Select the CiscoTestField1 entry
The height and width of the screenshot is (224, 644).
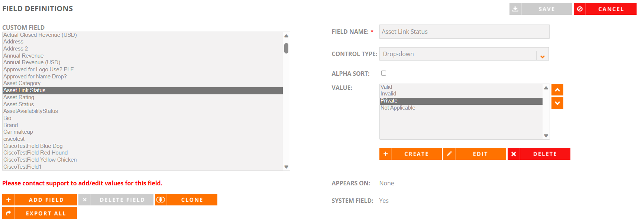click(143, 167)
